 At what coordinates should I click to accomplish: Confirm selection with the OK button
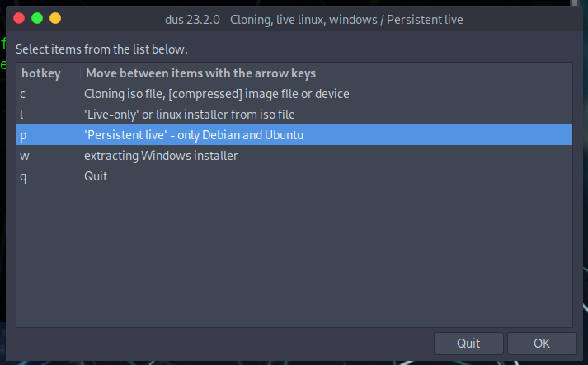pos(542,343)
